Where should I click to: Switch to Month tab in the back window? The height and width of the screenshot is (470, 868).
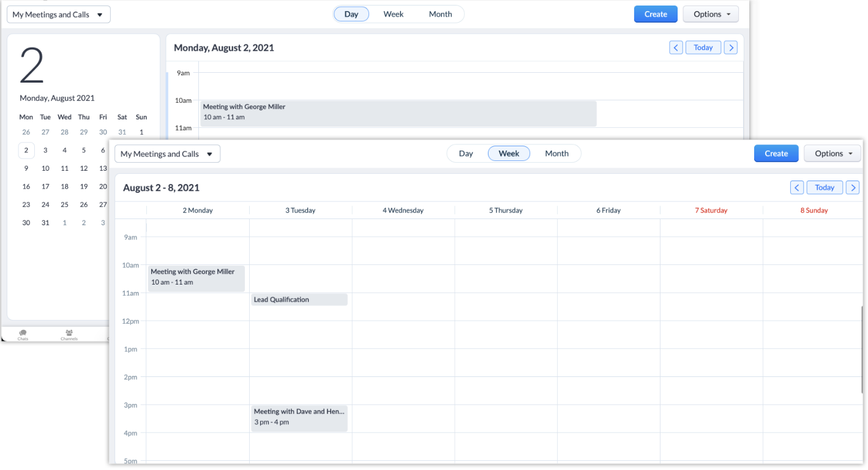(440, 14)
